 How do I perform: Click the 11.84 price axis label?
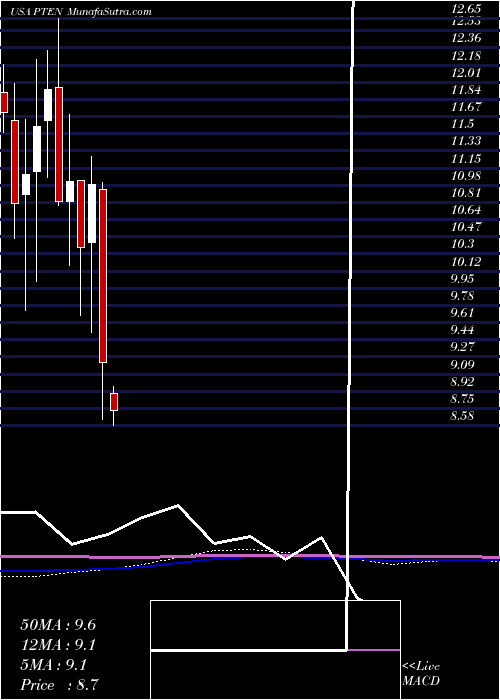pyautogui.click(x=466, y=90)
